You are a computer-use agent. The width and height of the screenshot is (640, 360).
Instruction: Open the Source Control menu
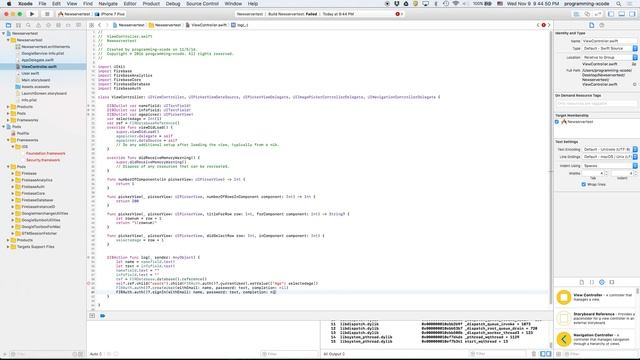202,4
